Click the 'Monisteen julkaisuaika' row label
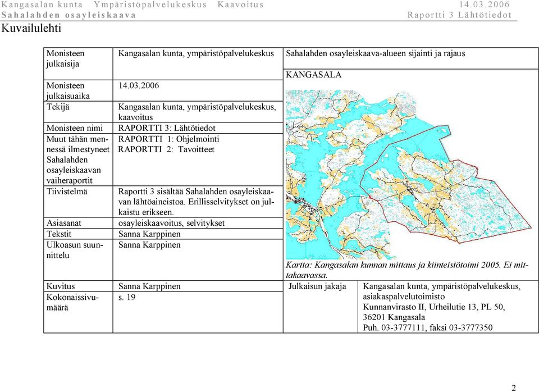This screenshot has height=392, width=539. [68, 91]
